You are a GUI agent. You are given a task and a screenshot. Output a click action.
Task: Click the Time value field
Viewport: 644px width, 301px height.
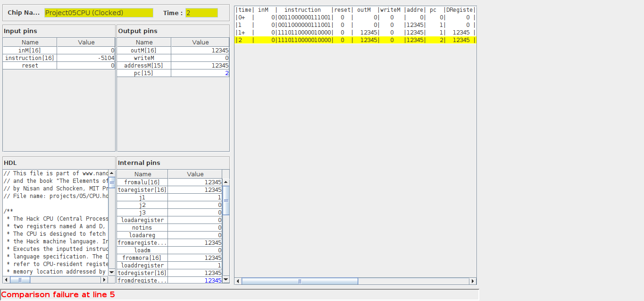coord(201,13)
